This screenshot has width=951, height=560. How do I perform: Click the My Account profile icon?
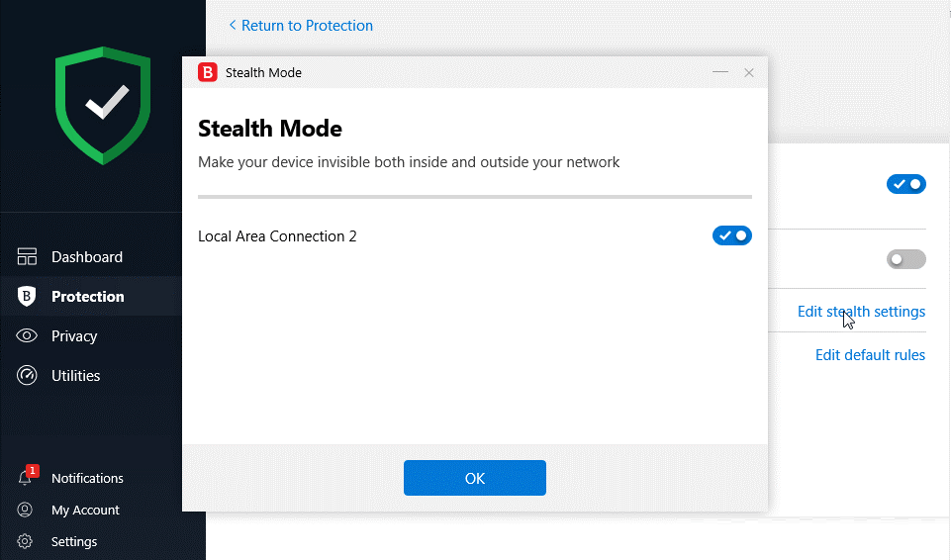[x=25, y=510]
